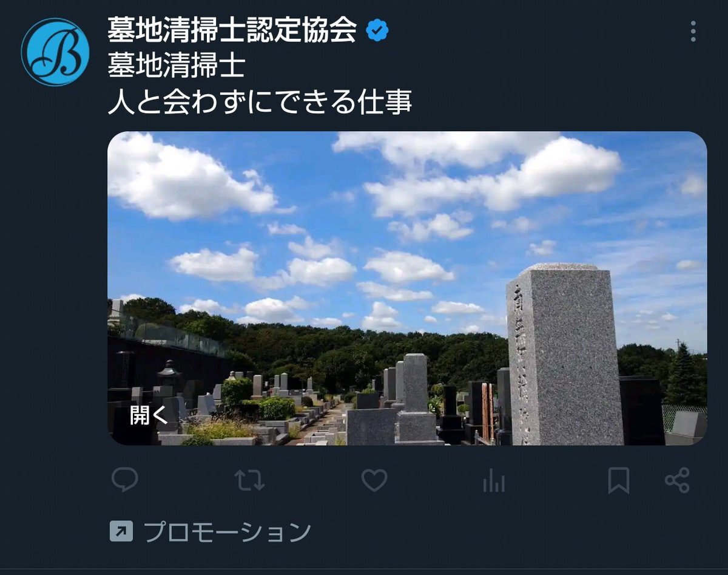Click the promotion arrow square icon
The height and width of the screenshot is (575, 728).
[x=121, y=532]
